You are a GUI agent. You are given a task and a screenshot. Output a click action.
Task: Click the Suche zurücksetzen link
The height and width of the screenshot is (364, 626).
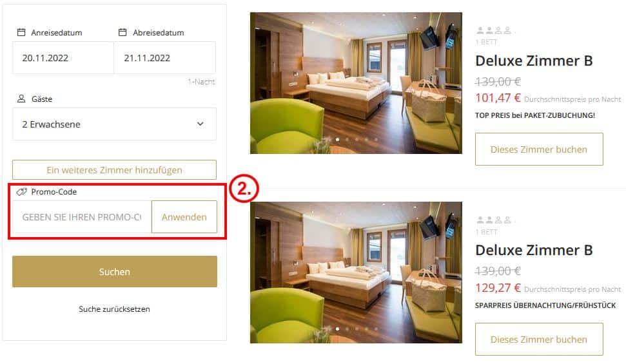(x=114, y=309)
